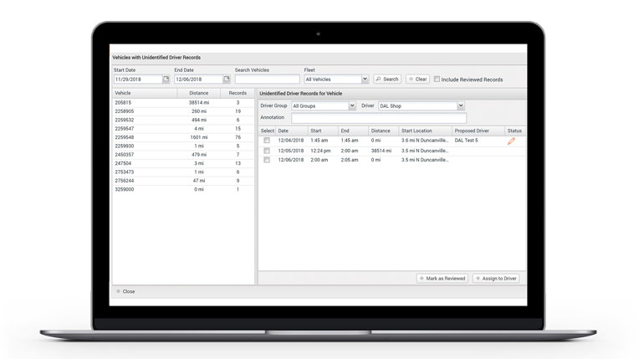Sort records by Start column header
Viewport: 644px width, 359px height.
323,131
